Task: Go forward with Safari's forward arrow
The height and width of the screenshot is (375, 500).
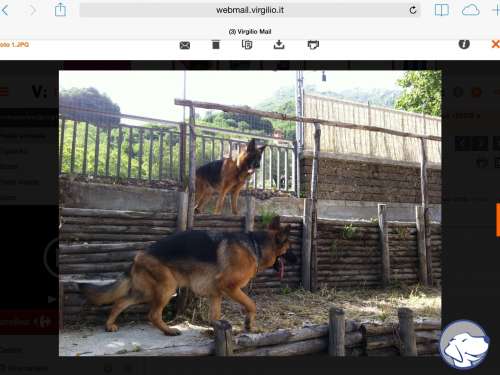Action: tap(33, 10)
